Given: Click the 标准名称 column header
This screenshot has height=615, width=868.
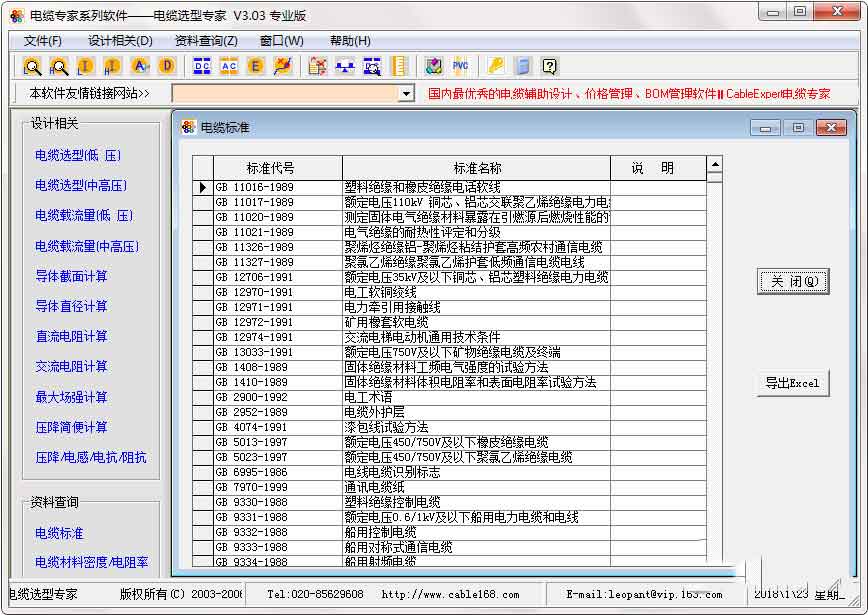Looking at the screenshot, I should (477, 168).
